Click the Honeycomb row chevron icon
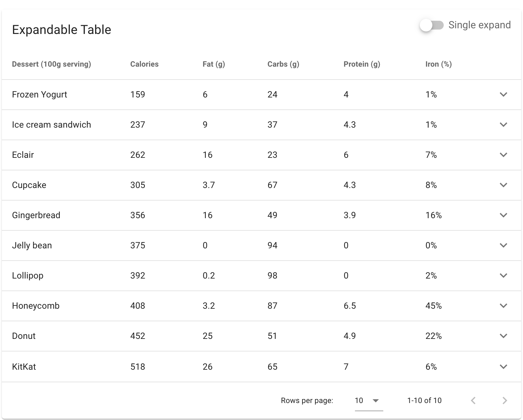 [503, 306]
